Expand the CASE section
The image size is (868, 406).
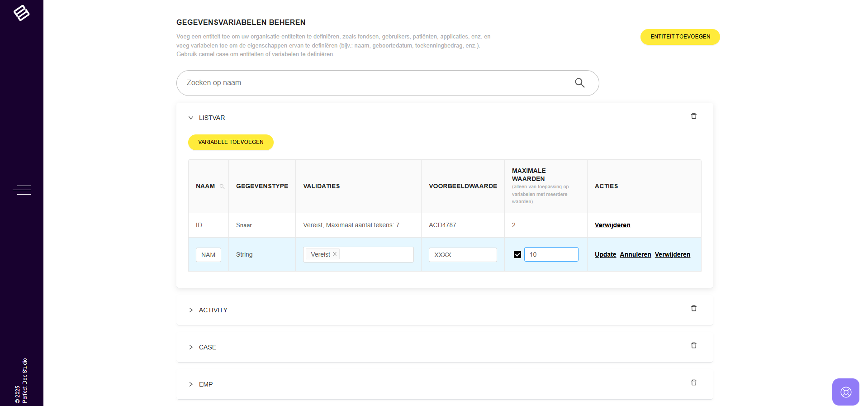click(191, 347)
